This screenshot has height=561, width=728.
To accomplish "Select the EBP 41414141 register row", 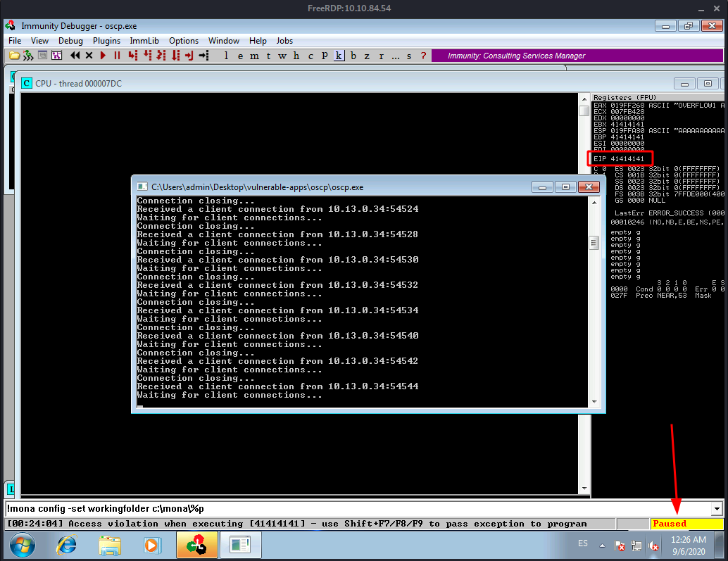I will [619, 137].
